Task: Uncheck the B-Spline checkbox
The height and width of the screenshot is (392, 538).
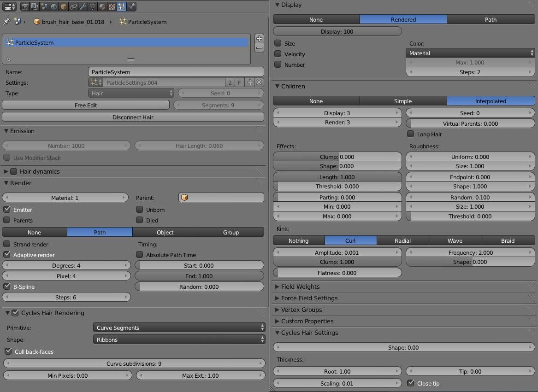Action: [x=7, y=286]
